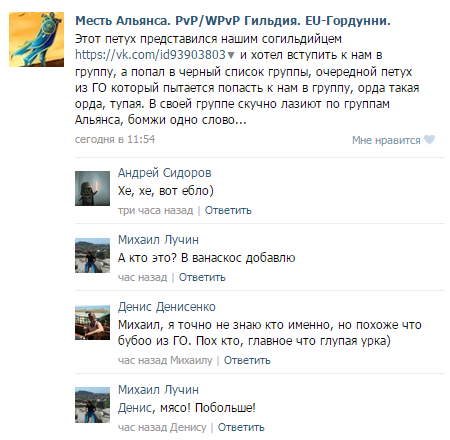Reply to Андрей Сидоров's comment
This screenshot has height=440, width=450.
tap(228, 210)
